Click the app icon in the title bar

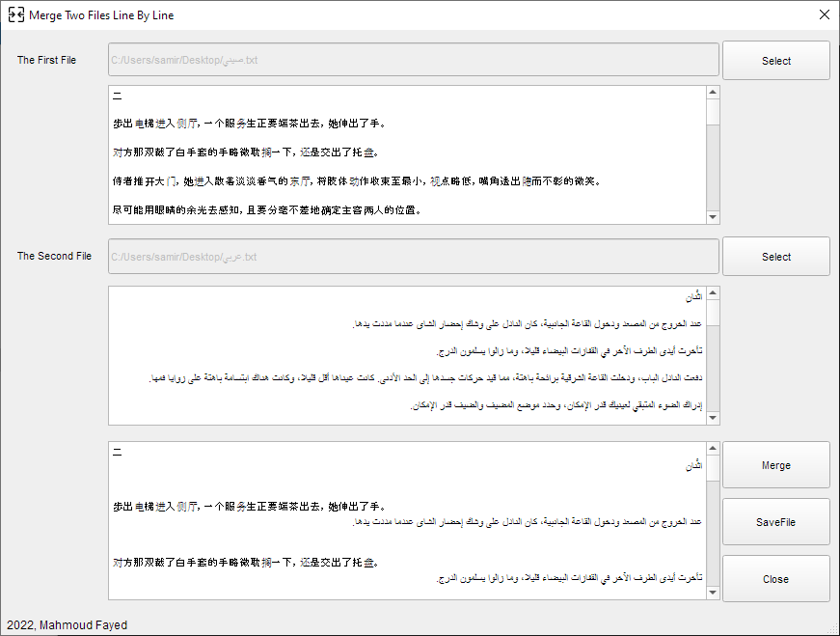(x=15, y=15)
